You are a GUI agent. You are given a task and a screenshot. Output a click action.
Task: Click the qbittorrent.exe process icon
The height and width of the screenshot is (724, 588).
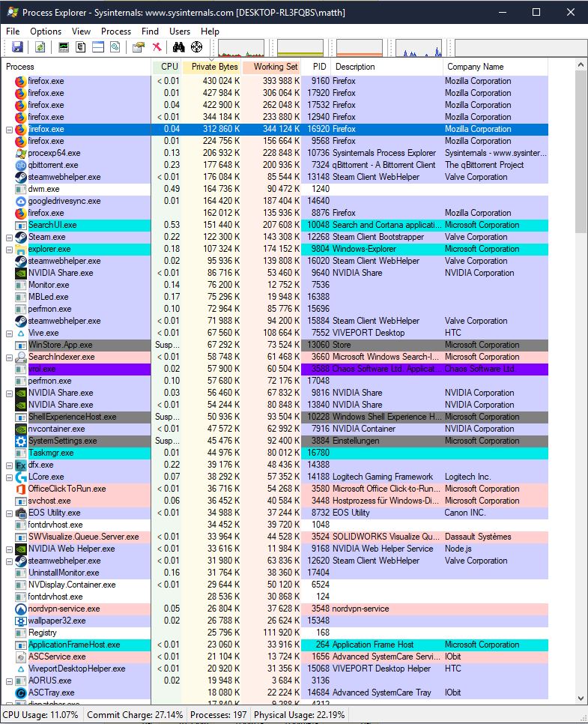(21, 165)
